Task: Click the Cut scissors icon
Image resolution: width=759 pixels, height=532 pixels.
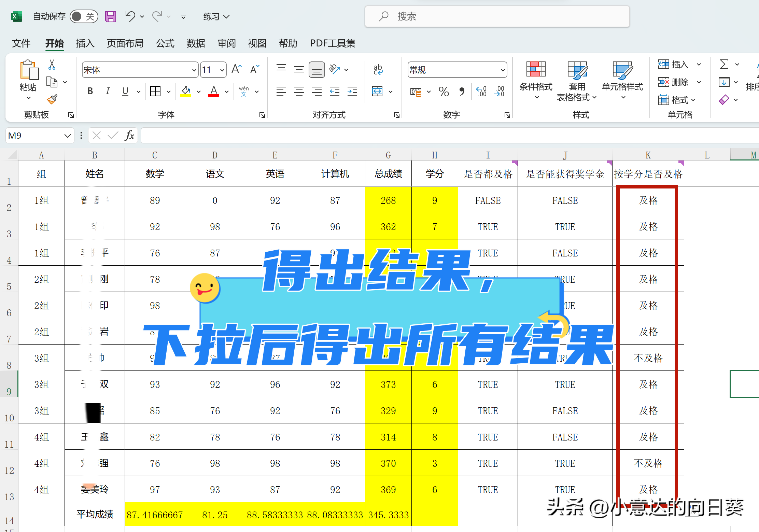Action: [x=52, y=65]
